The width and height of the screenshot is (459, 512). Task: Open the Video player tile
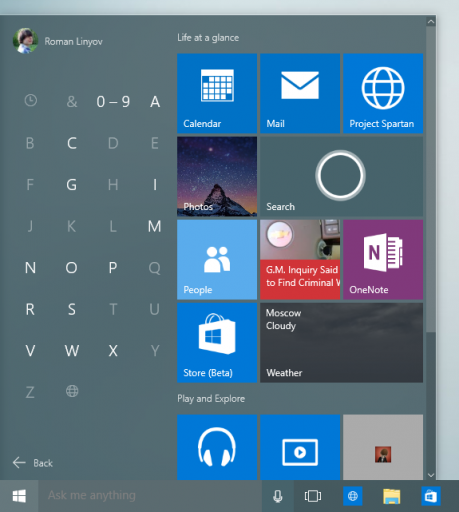[x=300, y=447]
